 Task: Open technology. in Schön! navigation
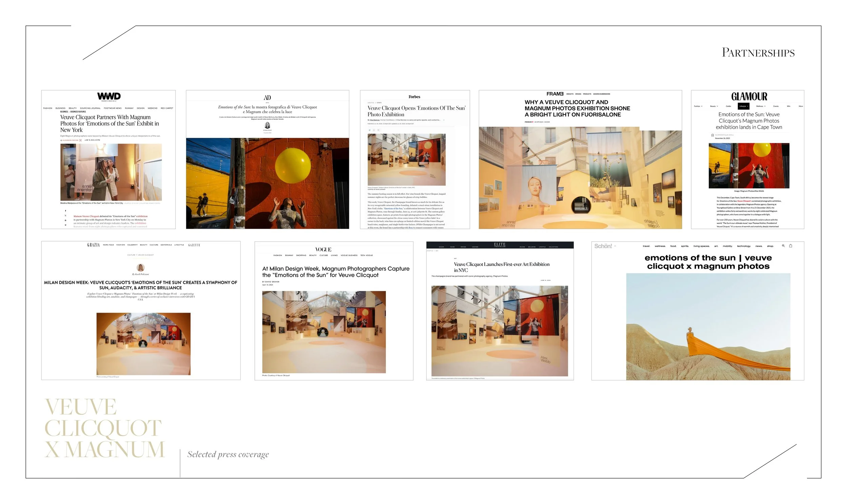tap(744, 246)
